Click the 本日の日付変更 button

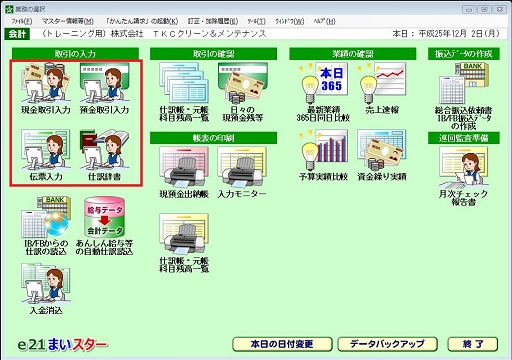coord(282,344)
